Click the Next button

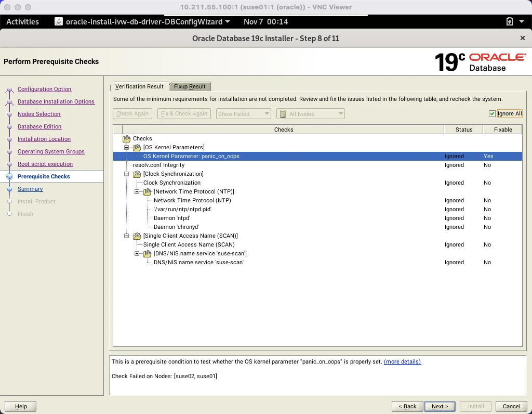click(440, 406)
